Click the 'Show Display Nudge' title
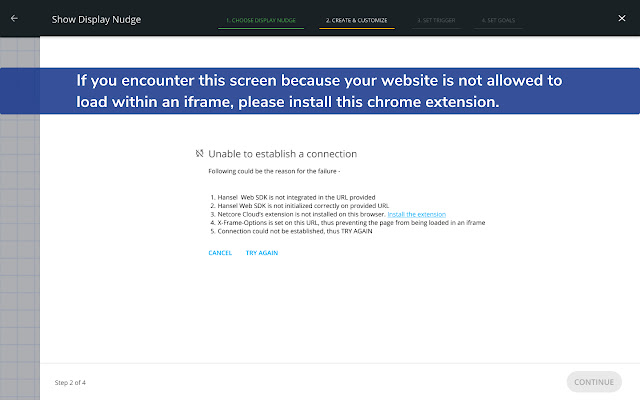The image size is (640, 400). 96,20
